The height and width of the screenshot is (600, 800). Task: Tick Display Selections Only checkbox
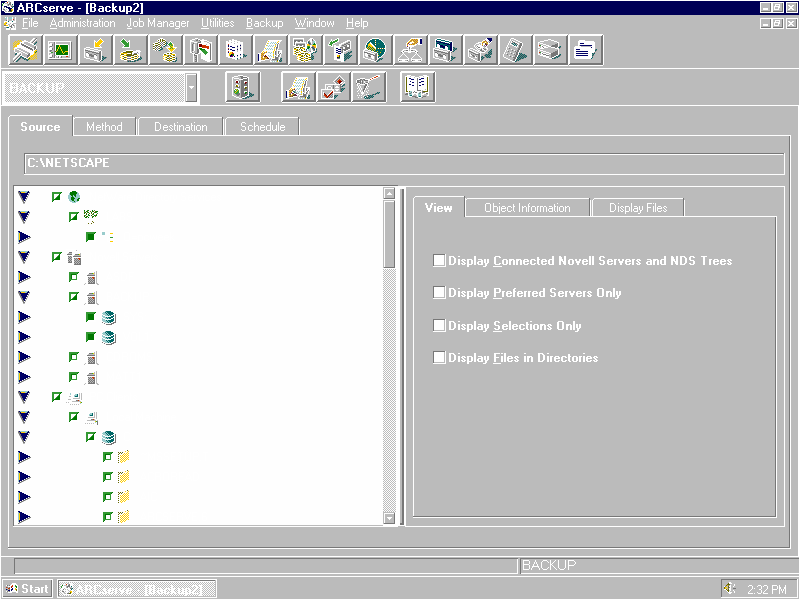tap(439, 325)
